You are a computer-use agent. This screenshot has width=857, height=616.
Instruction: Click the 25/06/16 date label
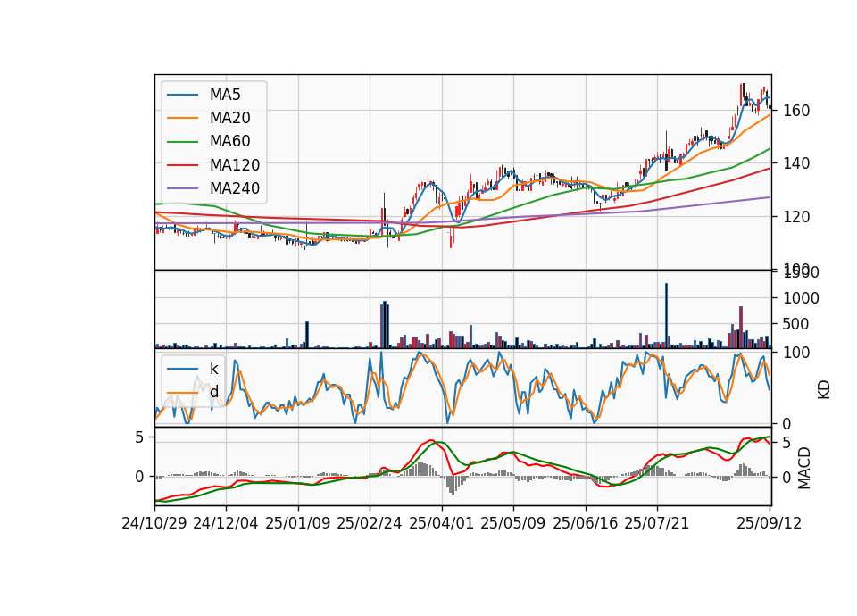(586, 524)
